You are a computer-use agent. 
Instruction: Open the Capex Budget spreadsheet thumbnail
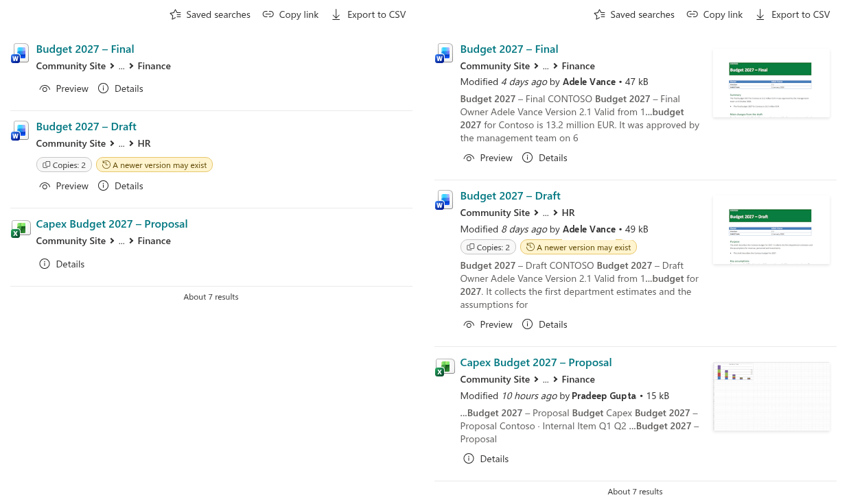[771, 396]
